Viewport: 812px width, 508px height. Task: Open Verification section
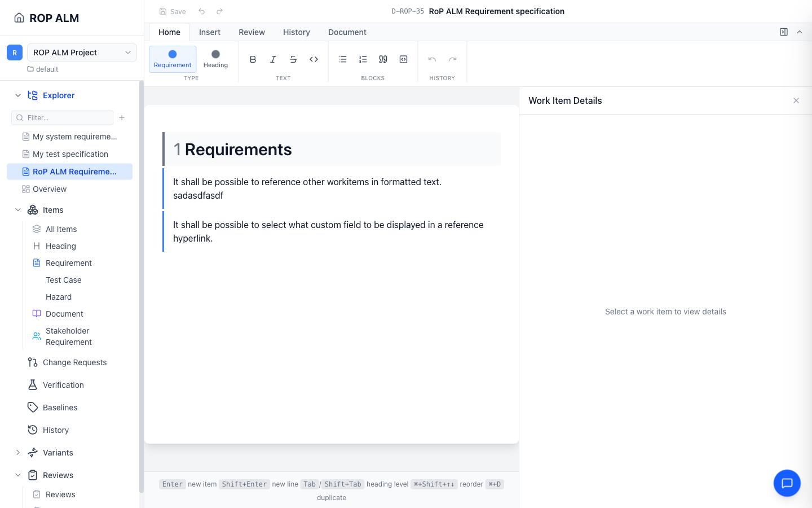(x=63, y=385)
